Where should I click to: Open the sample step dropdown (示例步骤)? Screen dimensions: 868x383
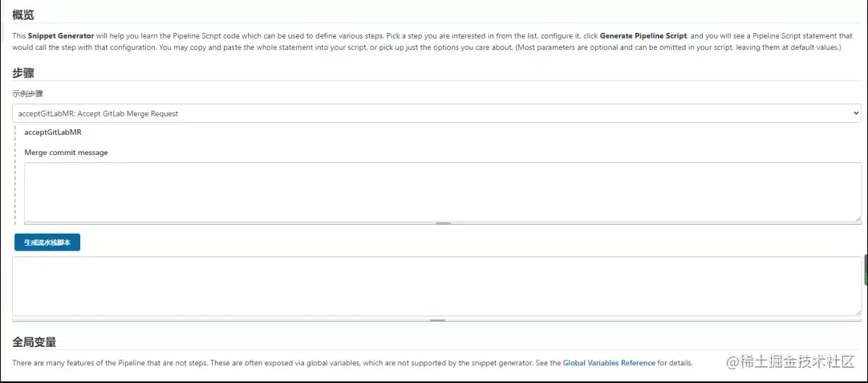[x=433, y=114]
